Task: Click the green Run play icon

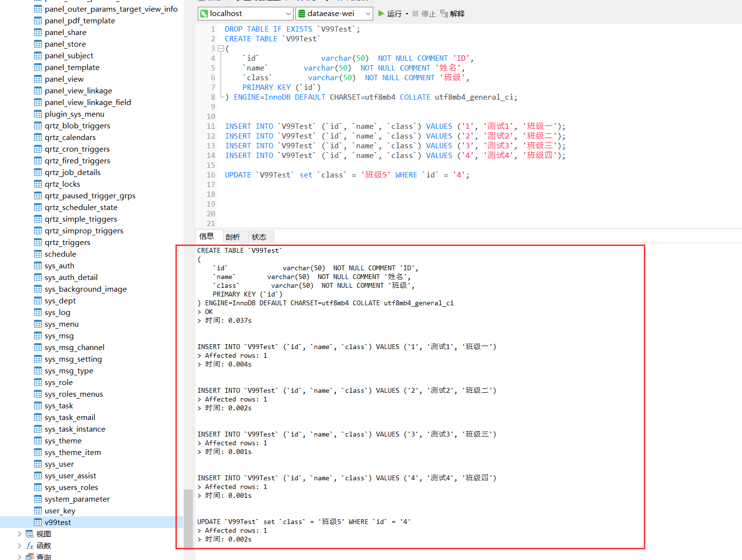Action: 381,14
